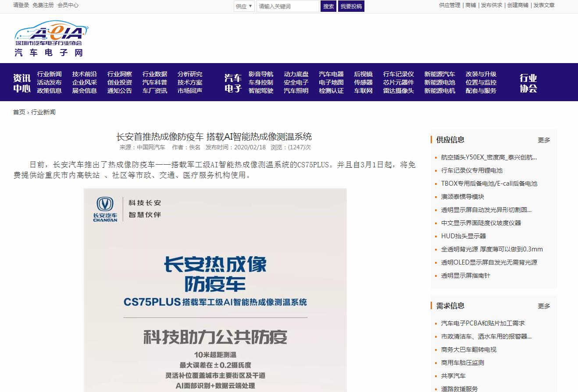
Task: Open the HUD抬头显示器 supply listing
Action: (464, 236)
